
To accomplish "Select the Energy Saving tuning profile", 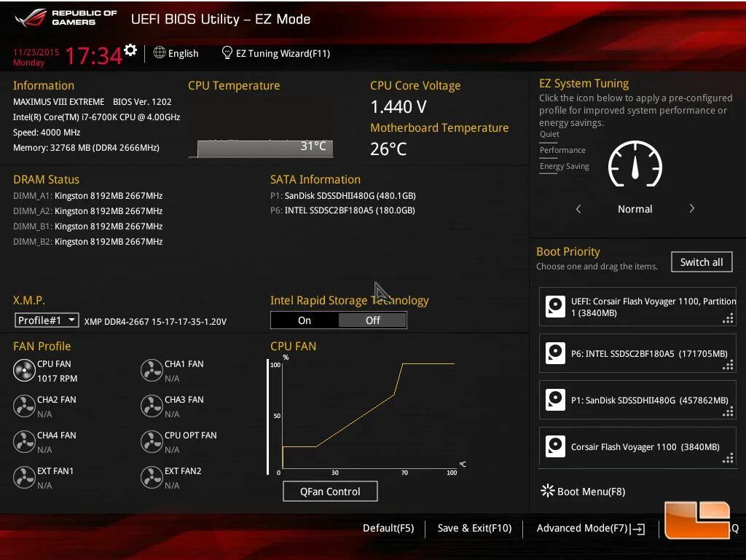I will (565, 166).
